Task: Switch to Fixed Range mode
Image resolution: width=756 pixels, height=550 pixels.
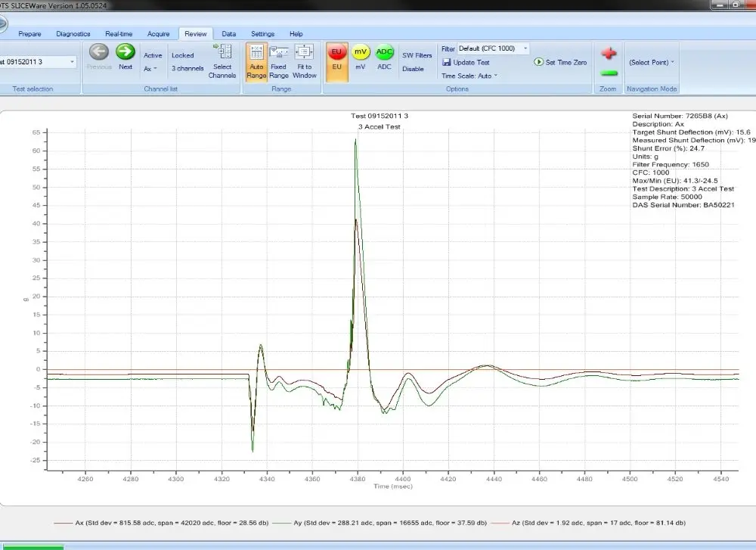Action: [x=279, y=62]
